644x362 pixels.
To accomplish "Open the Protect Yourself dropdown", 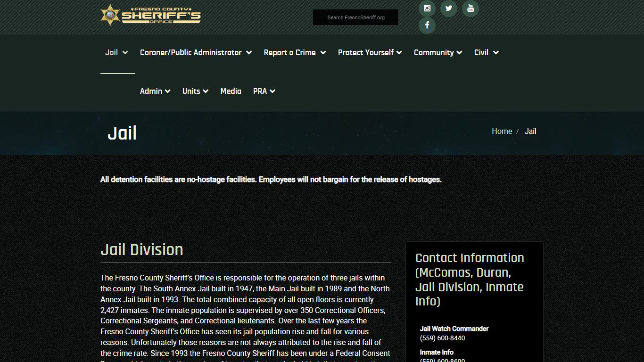I will point(370,52).
